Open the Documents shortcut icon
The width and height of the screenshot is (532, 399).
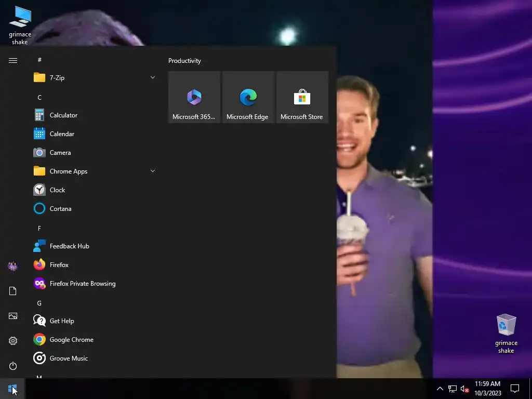tap(13, 291)
